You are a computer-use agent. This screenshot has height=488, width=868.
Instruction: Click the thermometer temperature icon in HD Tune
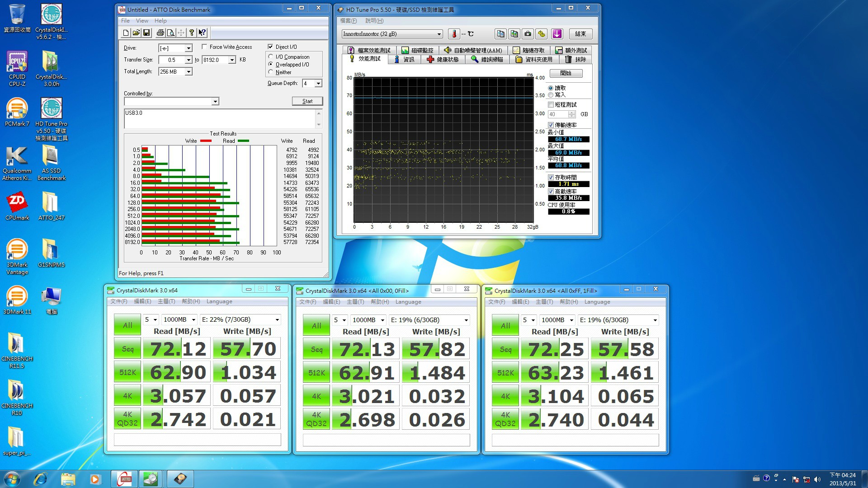click(x=454, y=34)
